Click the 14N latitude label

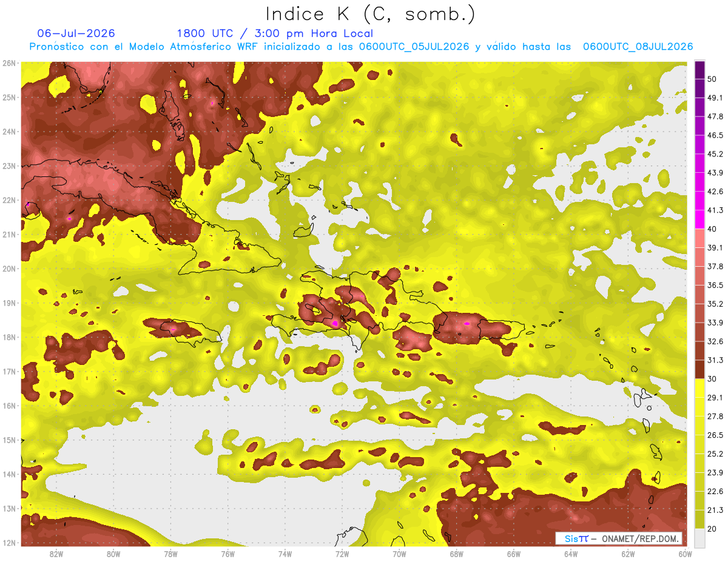tap(9, 474)
